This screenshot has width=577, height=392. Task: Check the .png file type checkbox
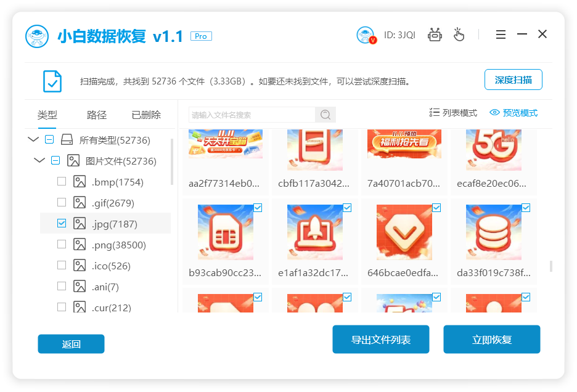tap(60, 243)
